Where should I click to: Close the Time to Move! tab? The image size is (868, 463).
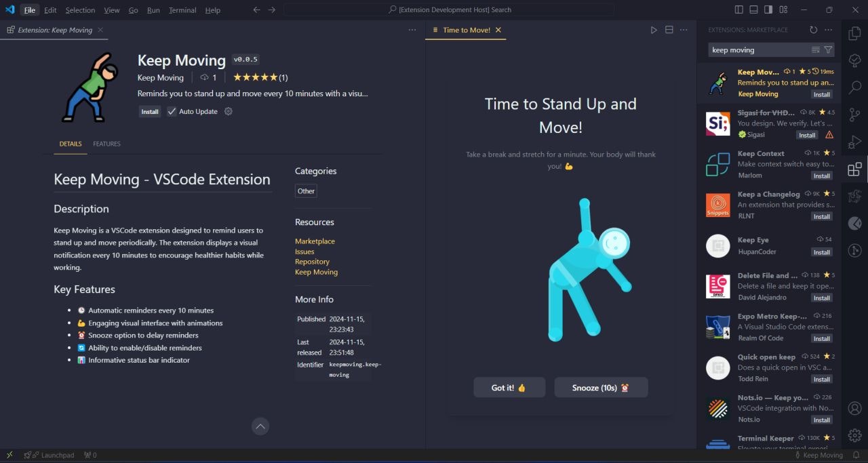[x=498, y=30]
